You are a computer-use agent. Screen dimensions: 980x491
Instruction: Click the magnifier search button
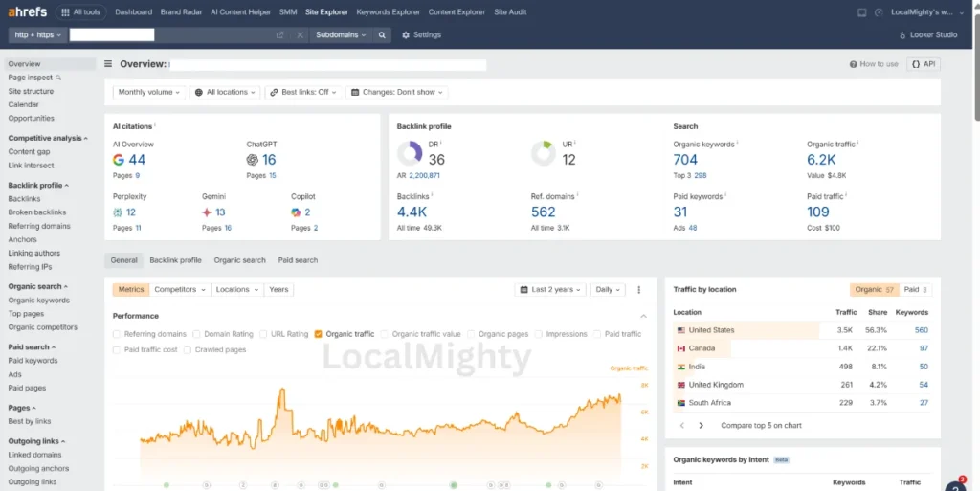[x=382, y=35]
